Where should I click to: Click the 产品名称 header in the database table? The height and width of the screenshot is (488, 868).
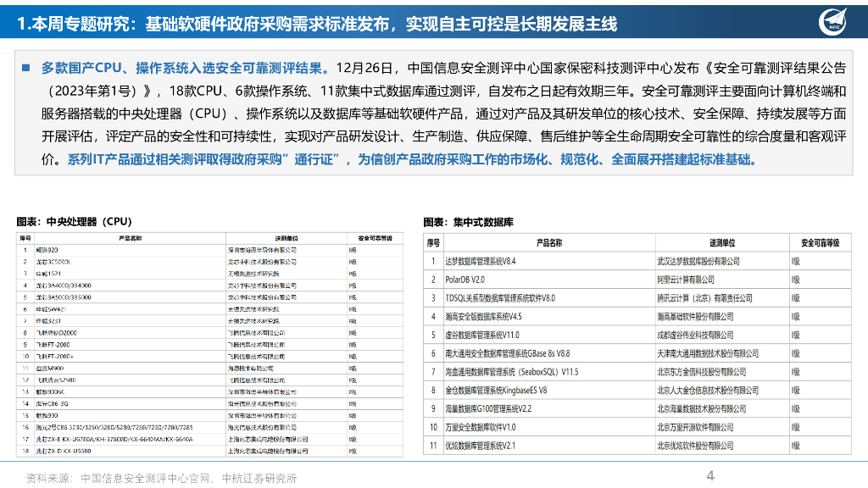pos(549,243)
